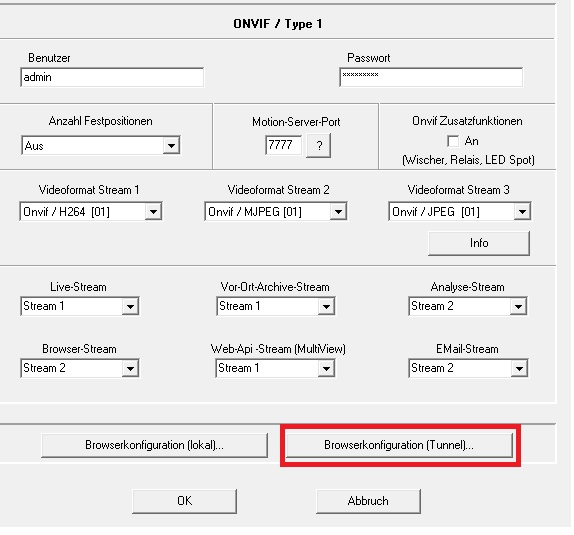Expand the Videoformat Stream 1 dropdown
Image resolution: width=574 pixels, height=535 pixels.
click(x=91, y=211)
